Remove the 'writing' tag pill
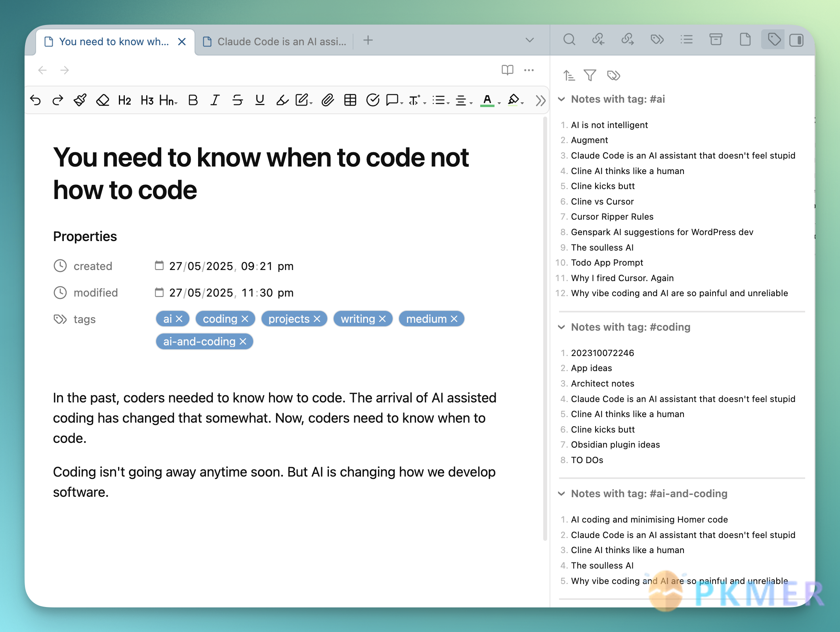Screen dimensions: 840x632 [382, 319]
